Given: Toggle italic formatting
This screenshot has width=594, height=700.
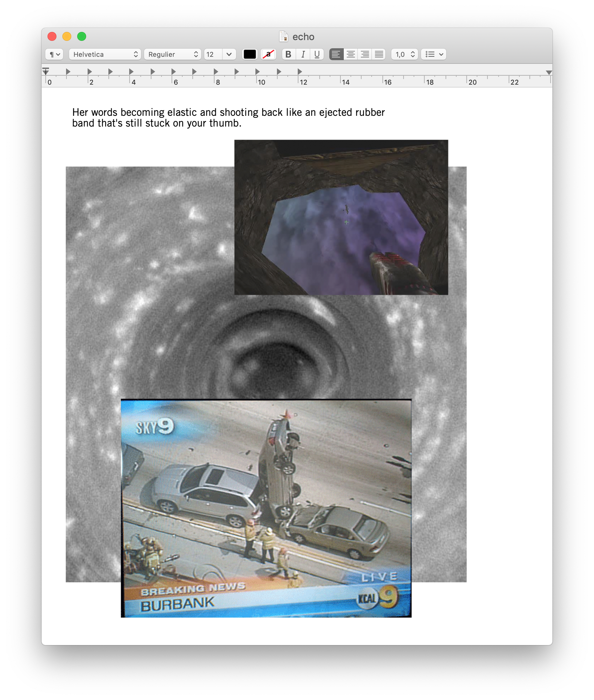Looking at the screenshot, I should (303, 54).
